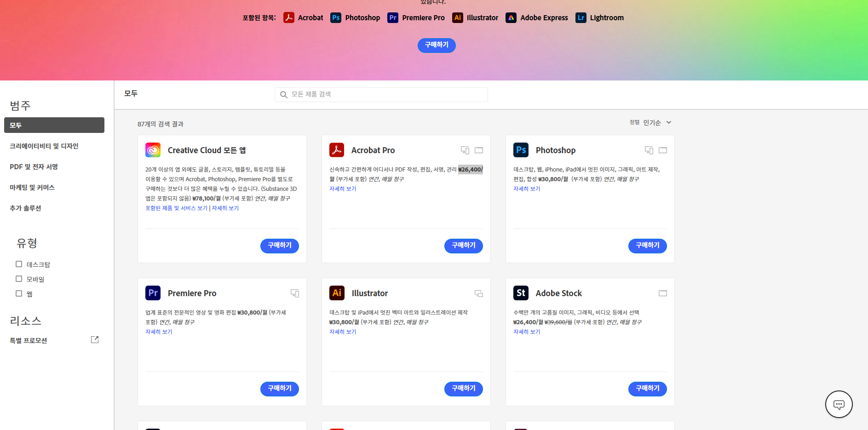Click the Acrobat icon in included items banner

tap(288, 18)
